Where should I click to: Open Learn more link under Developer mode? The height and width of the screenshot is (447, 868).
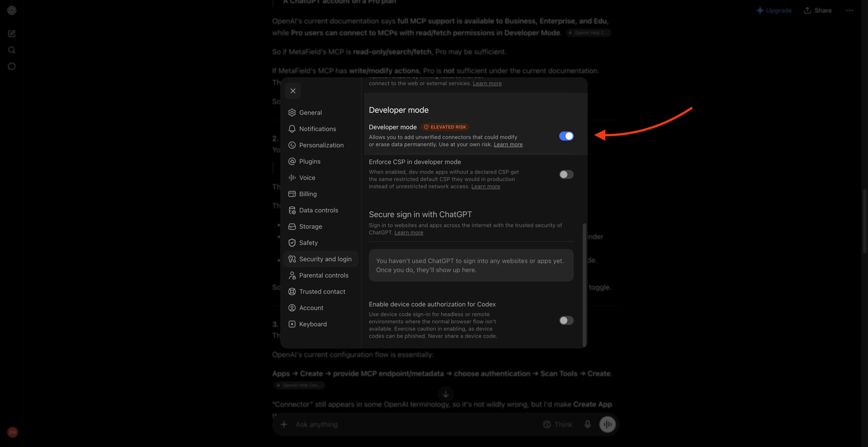pos(508,144)
